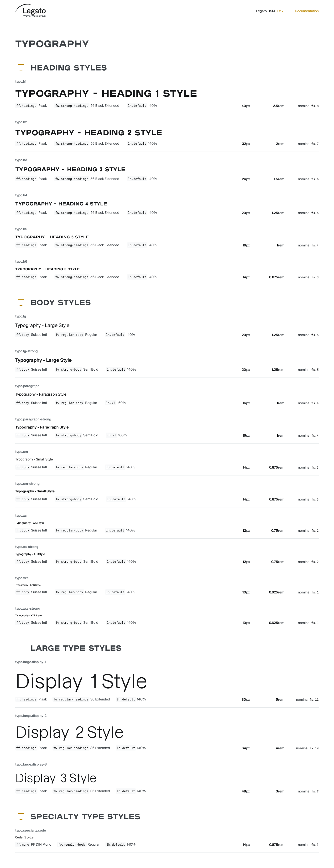Open the Documentation link in the header
334x868 pixels.
click(x=306, y=11)
